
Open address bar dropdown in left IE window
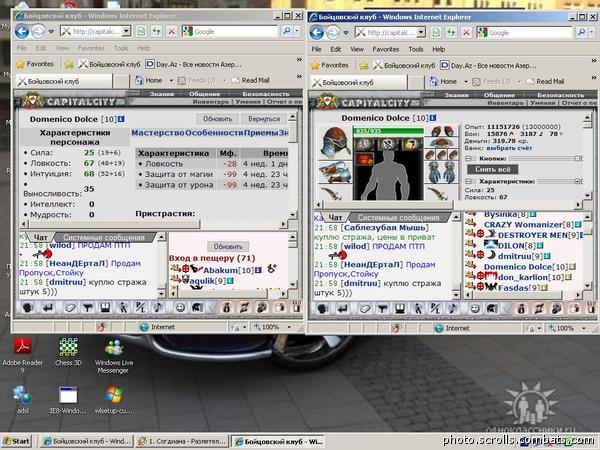[126, 31]
